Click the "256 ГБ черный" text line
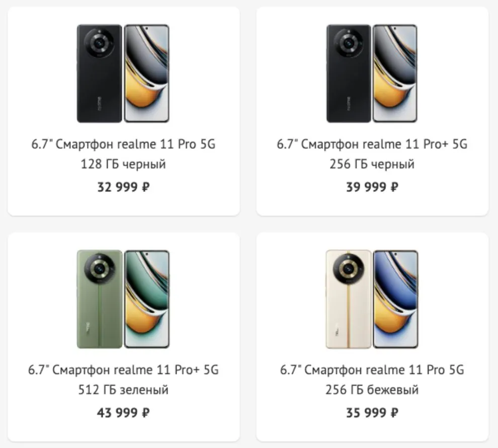The height and width of the screenshot is (448, 498). point(372,164)
